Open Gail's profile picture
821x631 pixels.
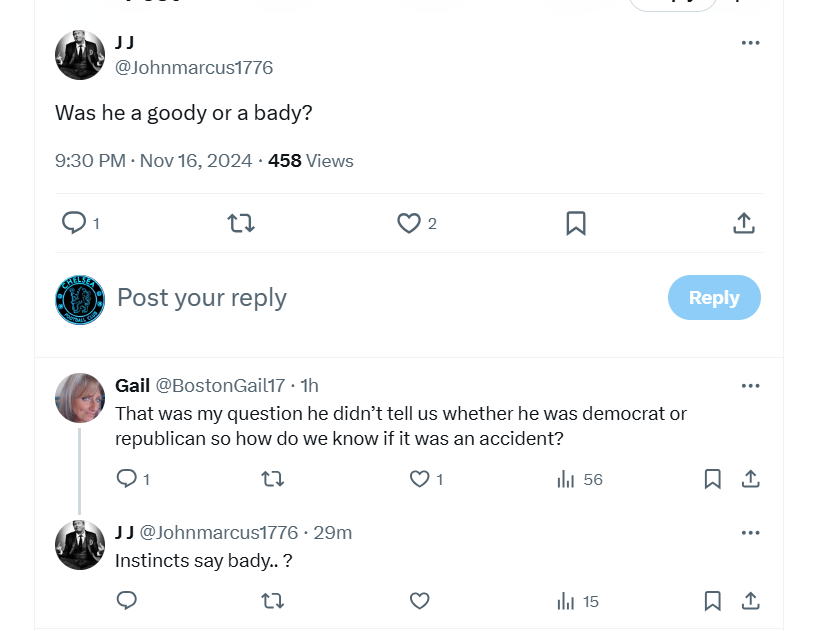point(80,398)
